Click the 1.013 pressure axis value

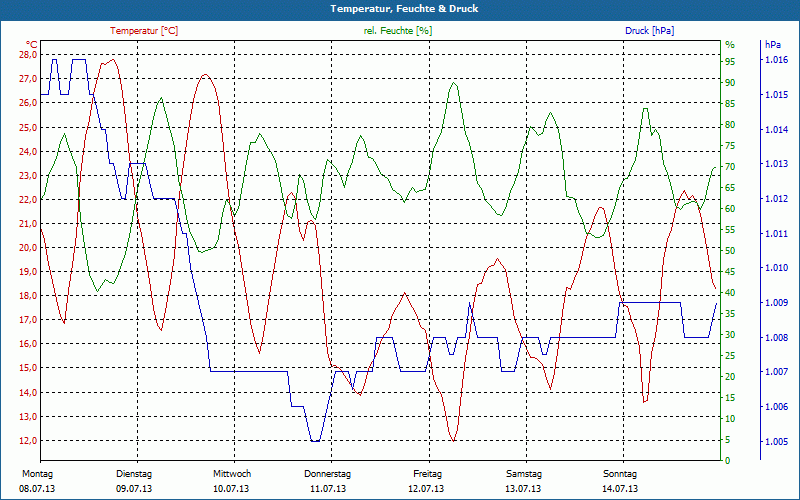click(x=776, y=164)
